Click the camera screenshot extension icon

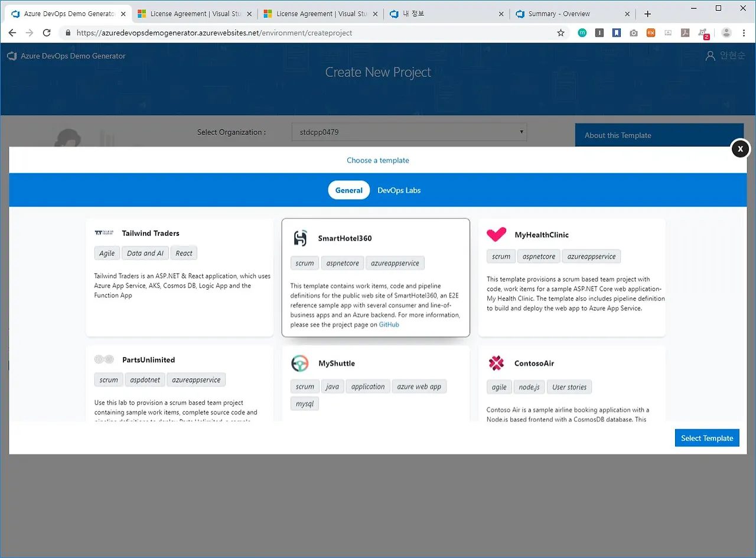(x=633, y=33)
